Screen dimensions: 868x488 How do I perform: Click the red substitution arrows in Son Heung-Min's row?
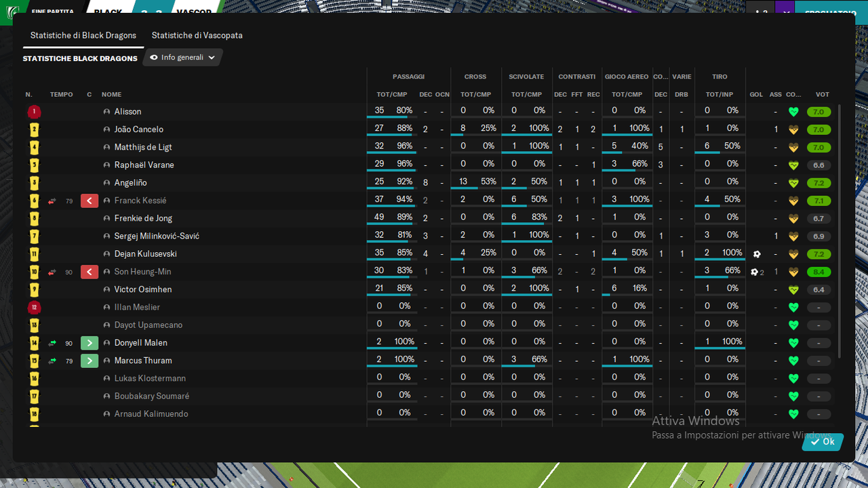pyautogui.click(x=52, y=272)
